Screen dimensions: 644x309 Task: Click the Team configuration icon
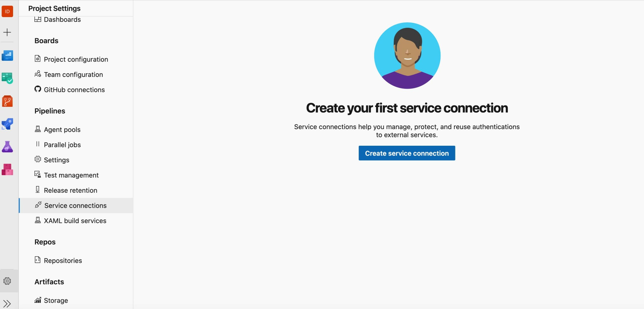38,74
